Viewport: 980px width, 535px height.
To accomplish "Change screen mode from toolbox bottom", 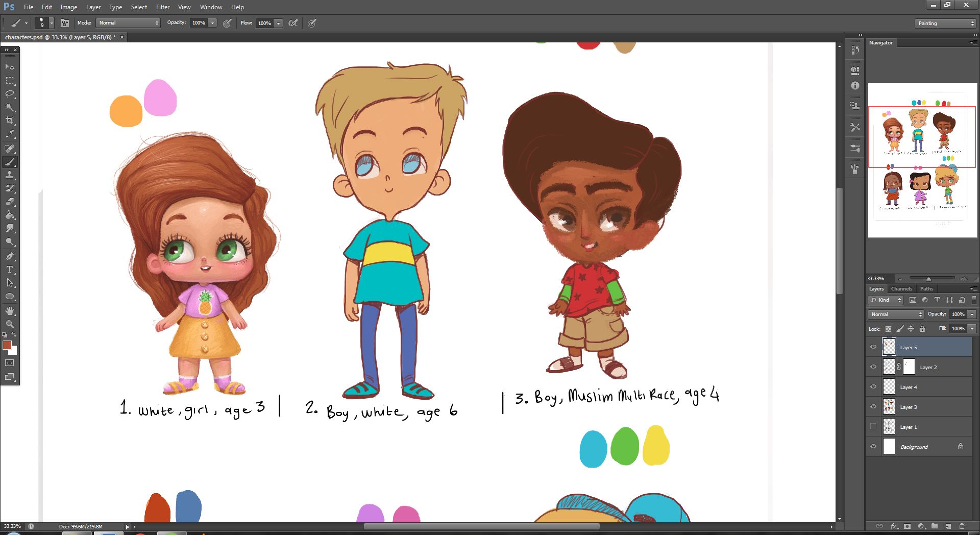I will point(10,377).
